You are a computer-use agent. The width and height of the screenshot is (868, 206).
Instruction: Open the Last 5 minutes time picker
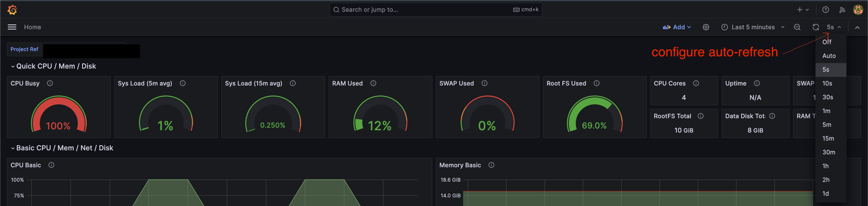pyautogui.click(x=753, y=27)
